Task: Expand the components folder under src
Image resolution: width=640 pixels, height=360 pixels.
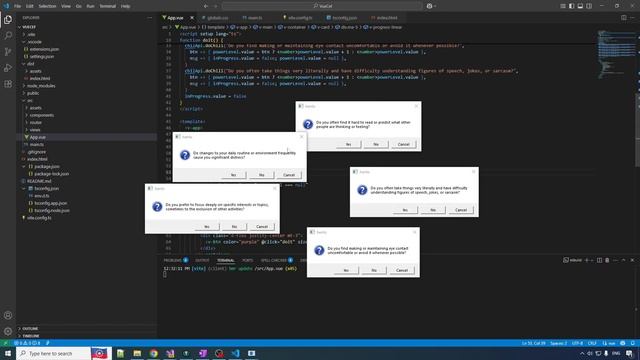Action: coord(42,115)
